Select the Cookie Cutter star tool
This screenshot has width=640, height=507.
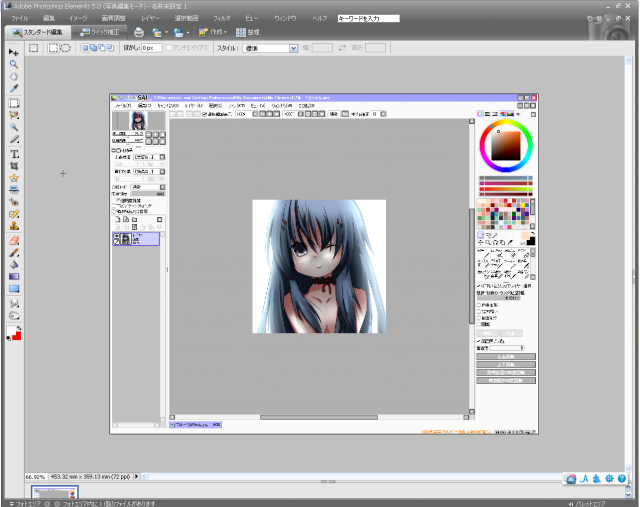click(14, 178)
